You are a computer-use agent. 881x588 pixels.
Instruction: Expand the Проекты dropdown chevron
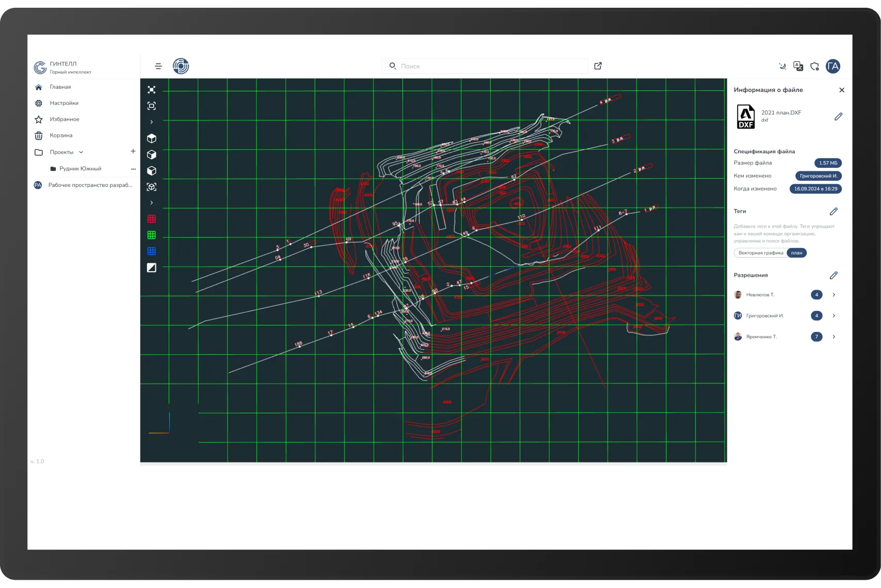click(81, 152)
